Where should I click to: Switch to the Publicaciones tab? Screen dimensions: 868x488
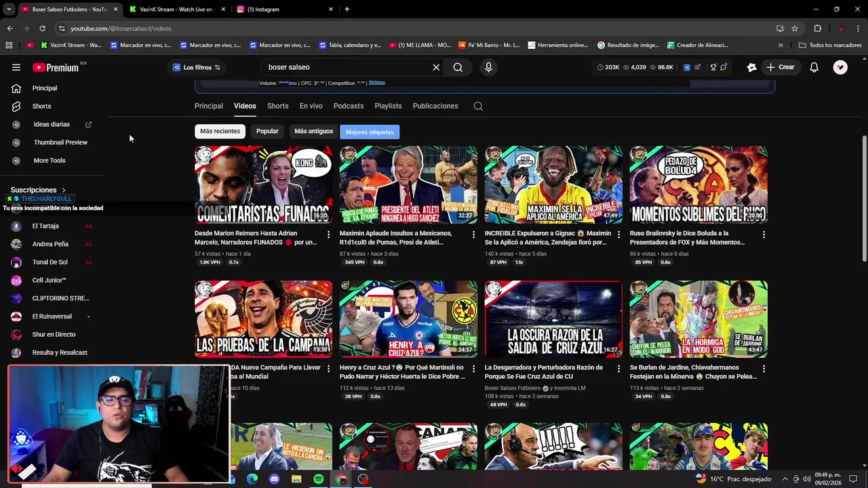tap(435, 106)
